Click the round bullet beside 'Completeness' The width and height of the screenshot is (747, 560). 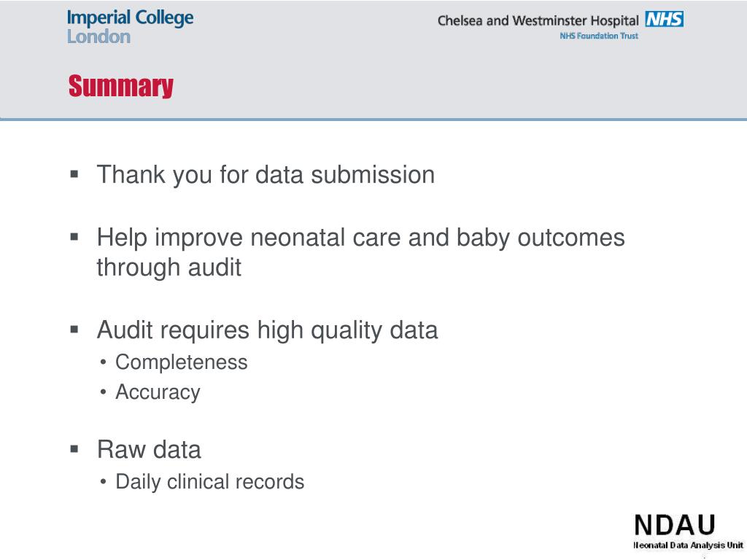coord(104,363)
